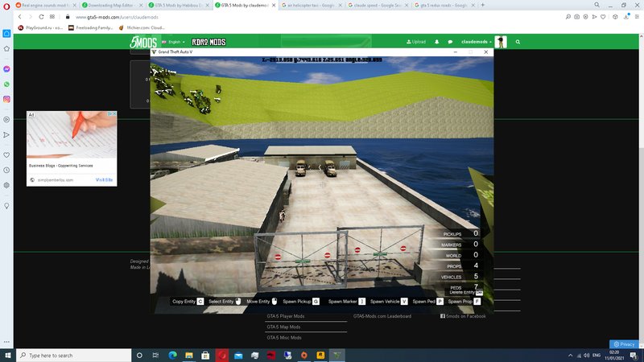Open Microsoft Edge from taskbar
644x362 pixels.
172,355
